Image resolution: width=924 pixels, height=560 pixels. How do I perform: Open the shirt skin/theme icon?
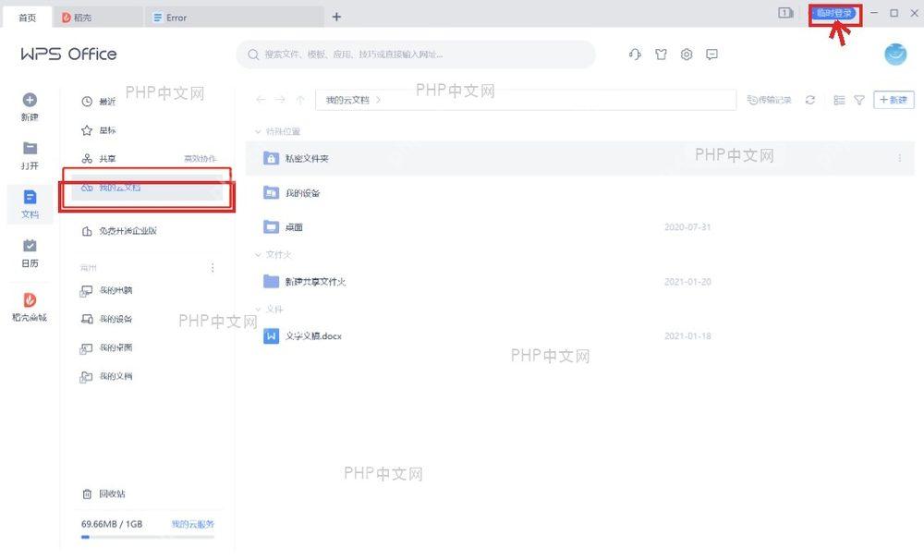661,55
